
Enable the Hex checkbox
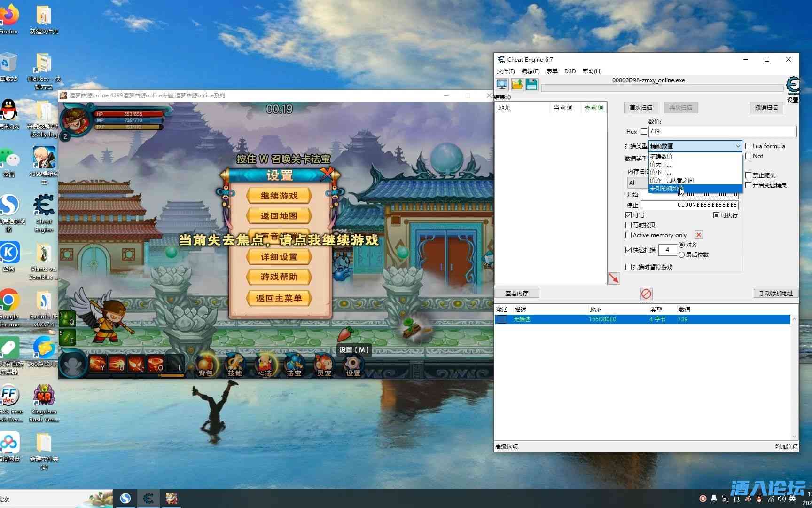pos(644,132)
